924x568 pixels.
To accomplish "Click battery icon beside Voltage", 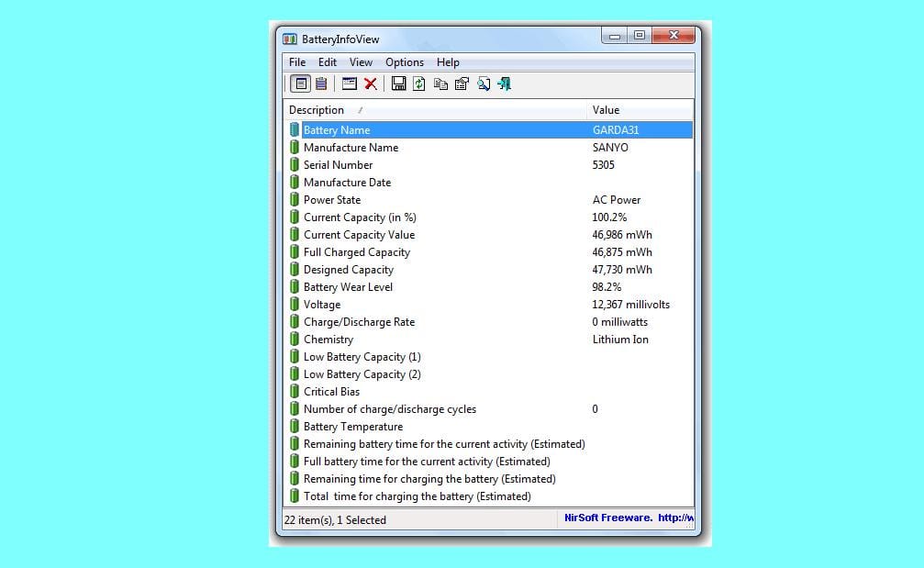I will pyautogui.click(x=295, y=304).
